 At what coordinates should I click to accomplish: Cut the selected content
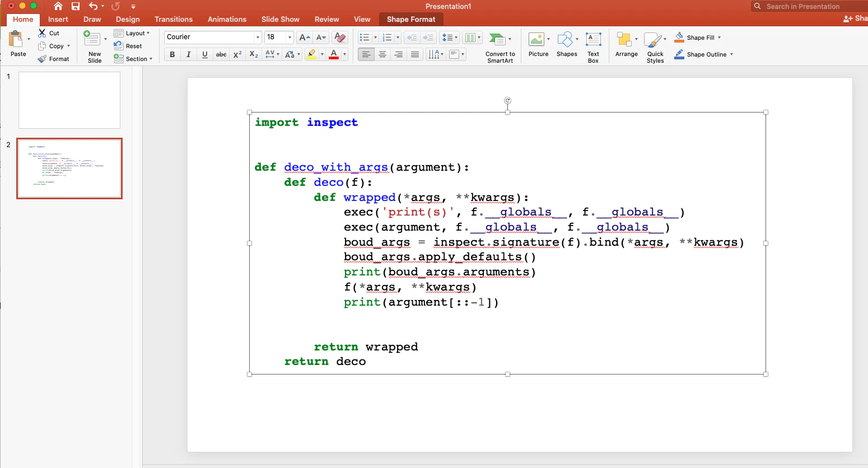[49, 33]
